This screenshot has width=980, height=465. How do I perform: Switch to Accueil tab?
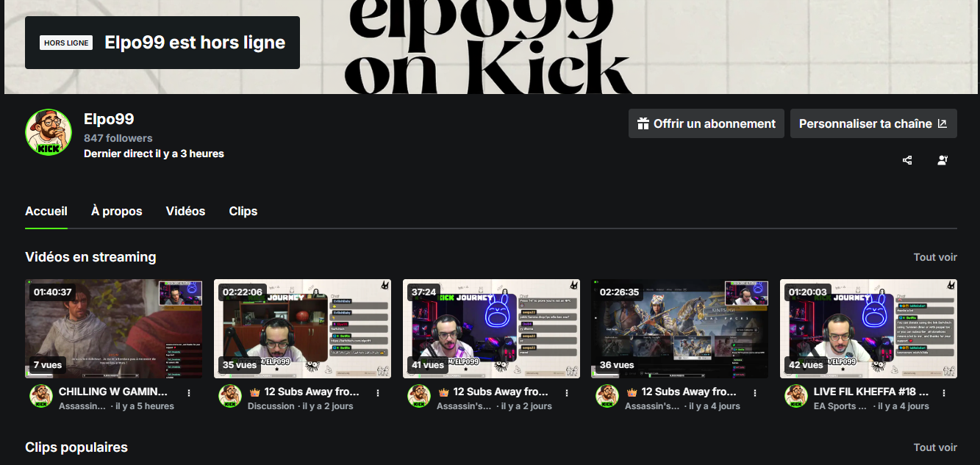(x=46, y=211)
